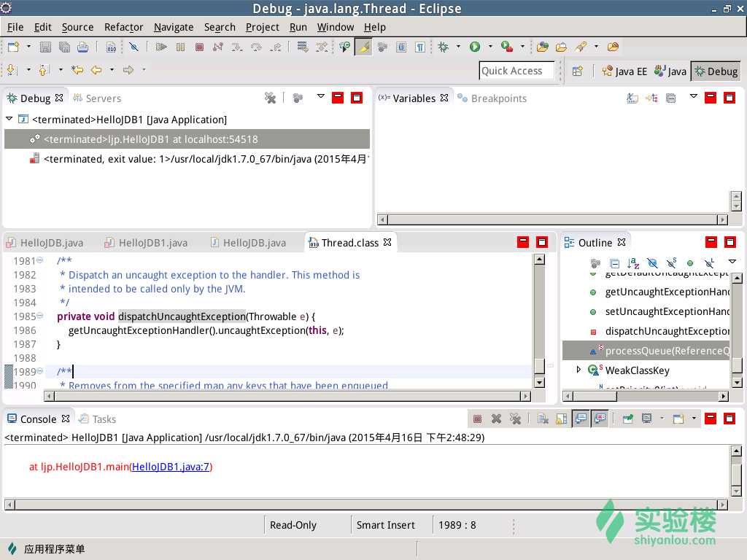
Task: Click Last Edit Location arrow icon
Action: (77, 70)
